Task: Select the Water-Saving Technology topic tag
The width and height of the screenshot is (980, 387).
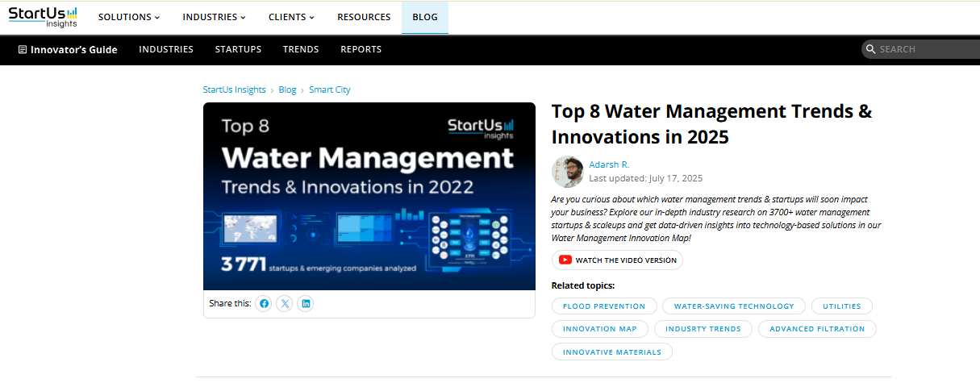Action: [734, 306]
